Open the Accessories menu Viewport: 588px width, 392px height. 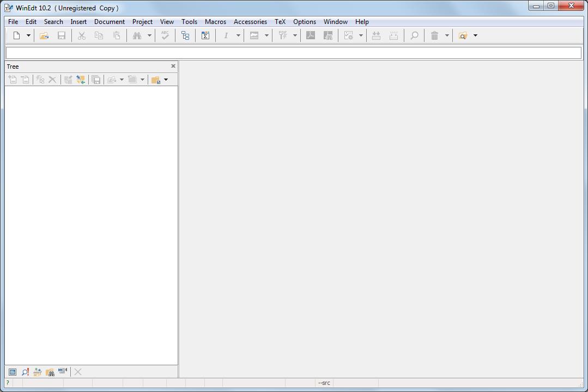click(x=250, y=22)
